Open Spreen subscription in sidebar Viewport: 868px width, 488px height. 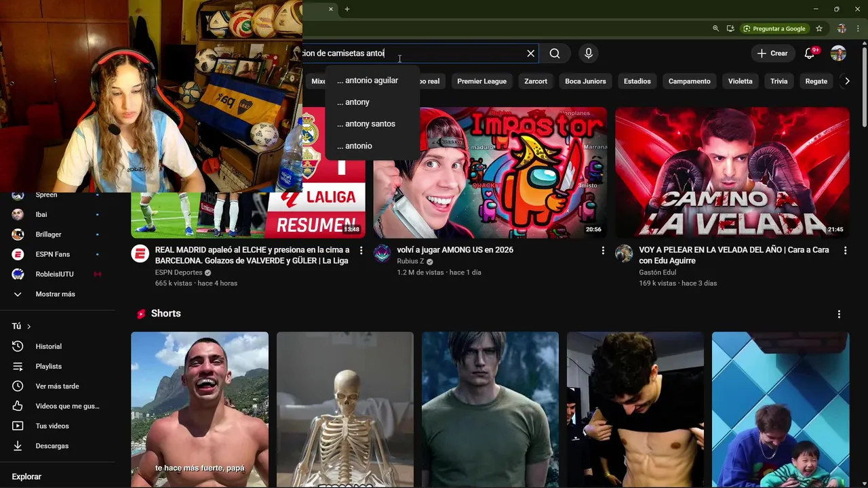coord(57,195)
